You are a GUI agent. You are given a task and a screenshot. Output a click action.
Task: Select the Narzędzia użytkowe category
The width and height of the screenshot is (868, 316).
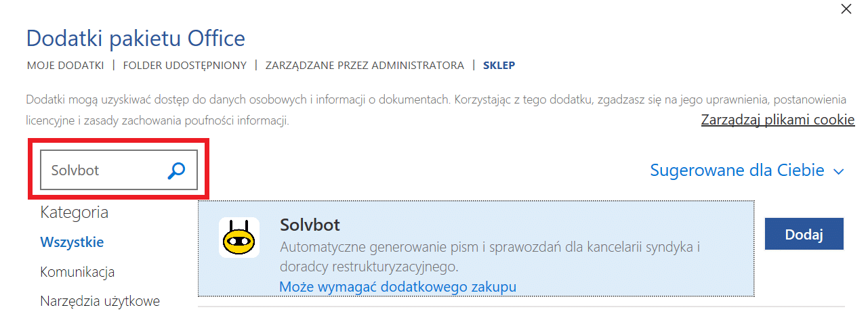(x=100, y=300)
